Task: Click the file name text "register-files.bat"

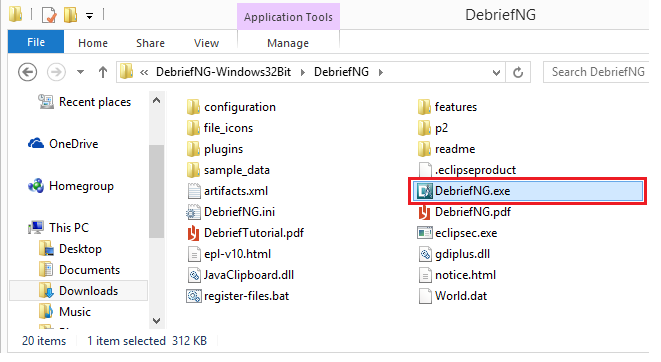Action: pyautogui.click(x=246, y=296)
